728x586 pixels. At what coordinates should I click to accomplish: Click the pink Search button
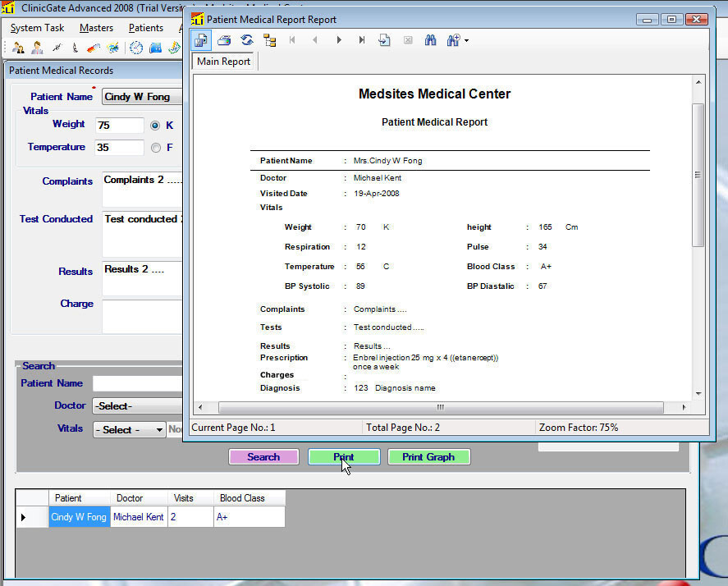(263, 457)
